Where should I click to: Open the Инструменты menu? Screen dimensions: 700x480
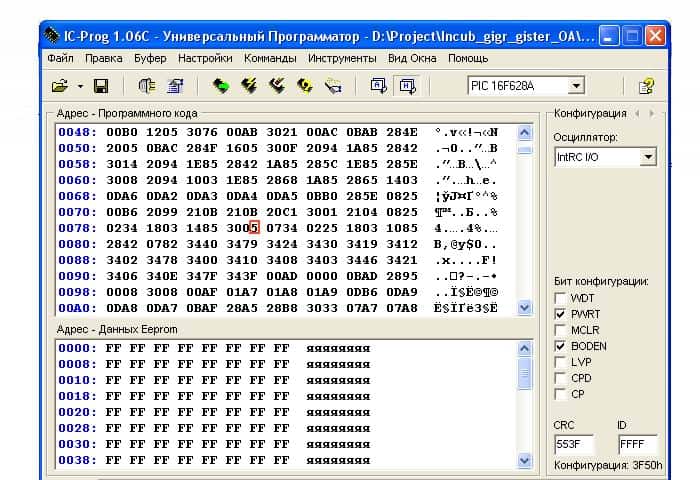point(342,58)
